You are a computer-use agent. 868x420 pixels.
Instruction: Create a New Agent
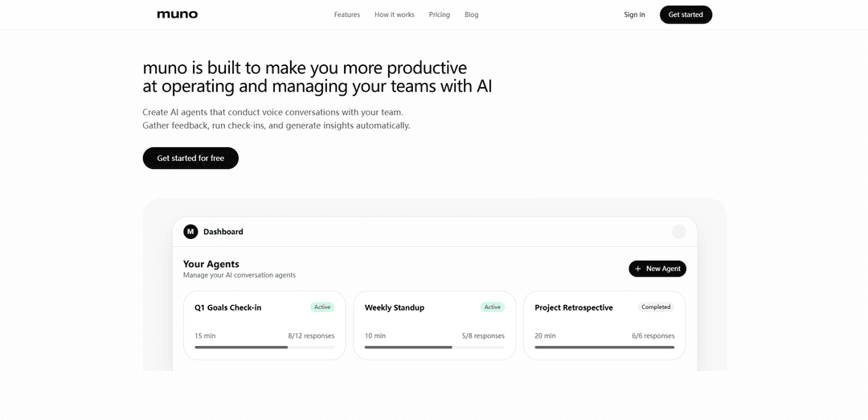(x=657, y=269)
